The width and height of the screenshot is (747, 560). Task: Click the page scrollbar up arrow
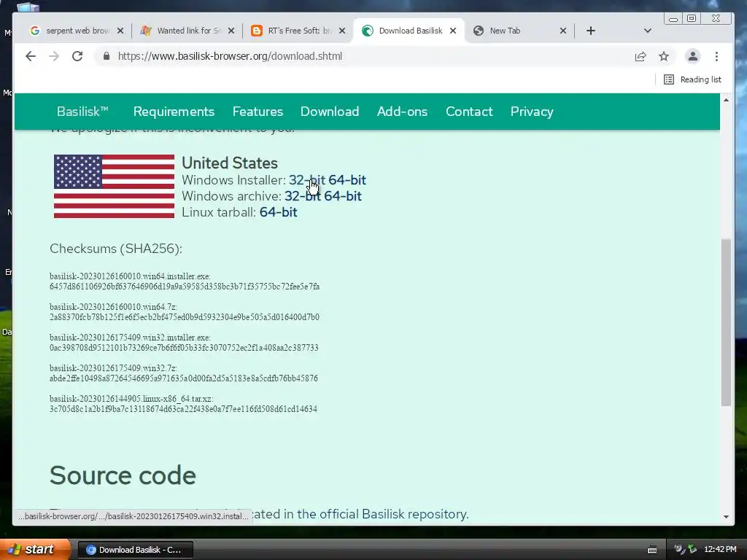[726, 100]
